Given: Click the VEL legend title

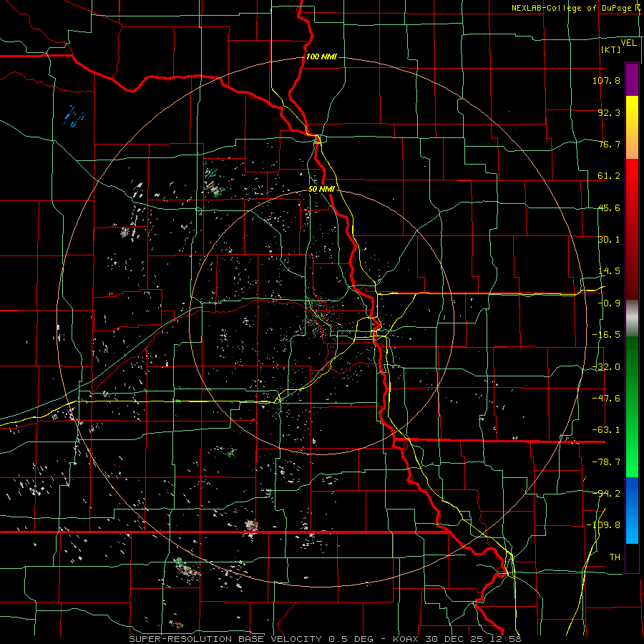Looking at the screenshot, I should [x=628, y=43].
